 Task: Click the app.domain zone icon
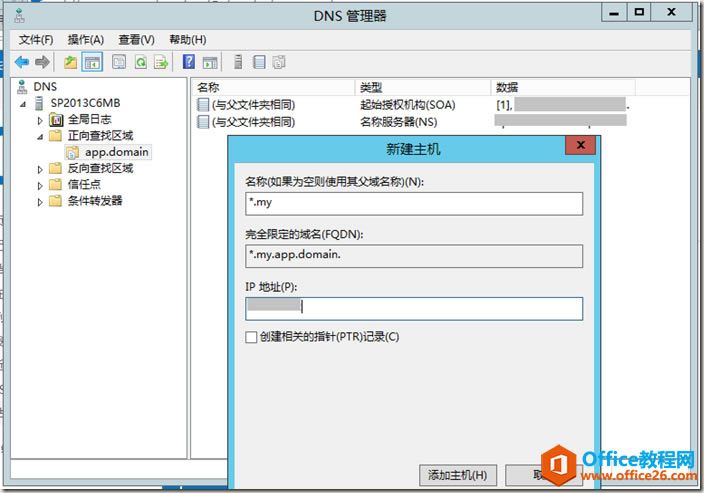[72, 152]
